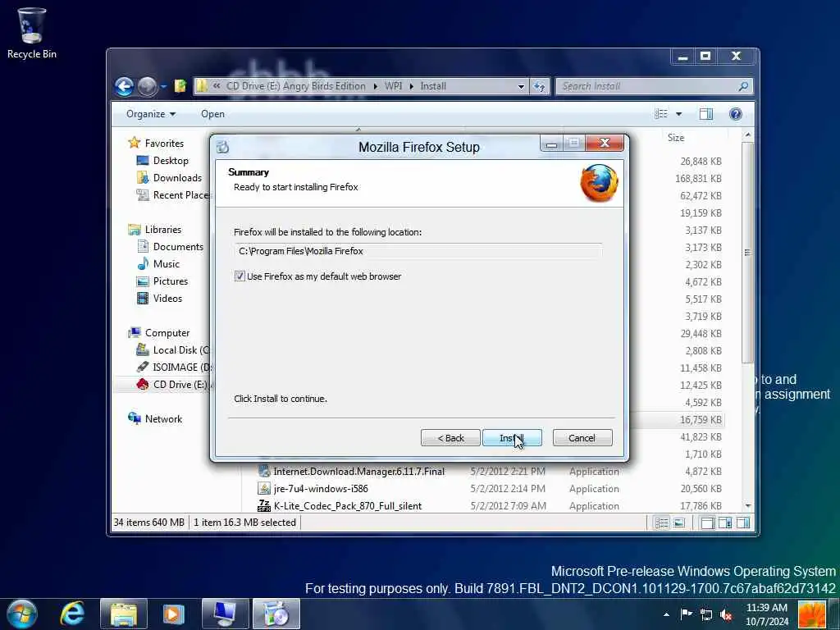Screen dimensions: 840x630
Task: Open Explorer help icon
Action: click(736, 113)
